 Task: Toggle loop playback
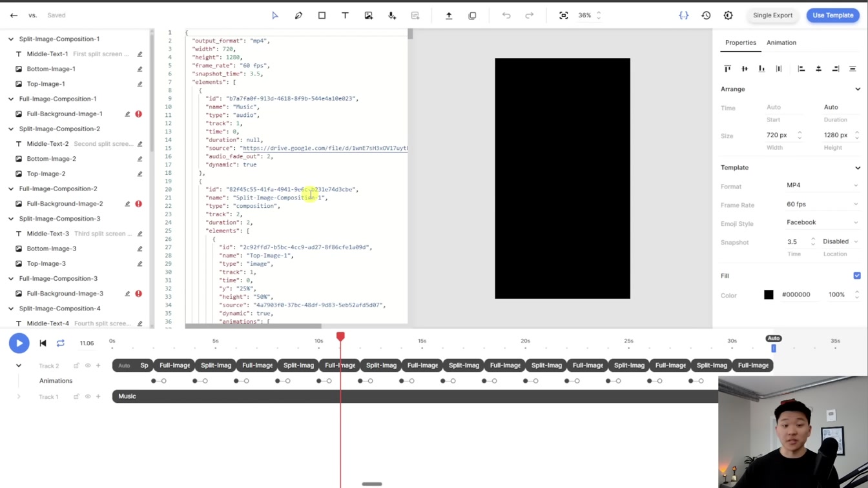tap(61, 343)
